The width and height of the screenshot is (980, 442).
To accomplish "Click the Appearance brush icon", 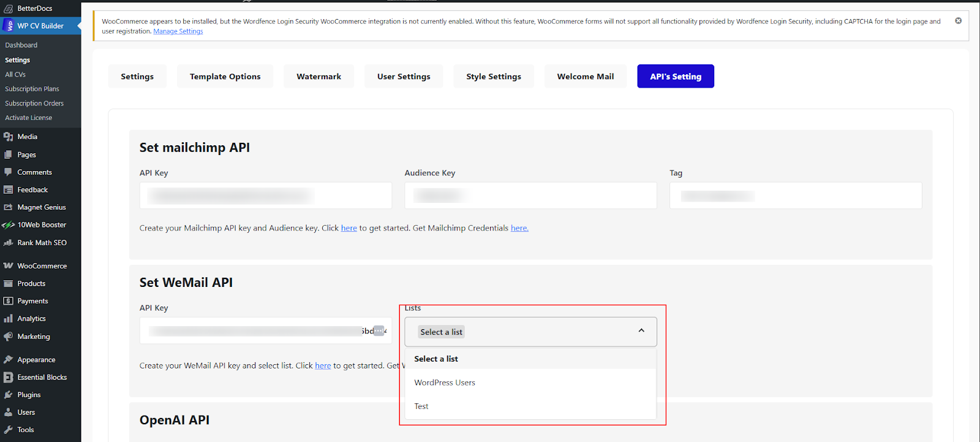I will [x=9, y=360].
